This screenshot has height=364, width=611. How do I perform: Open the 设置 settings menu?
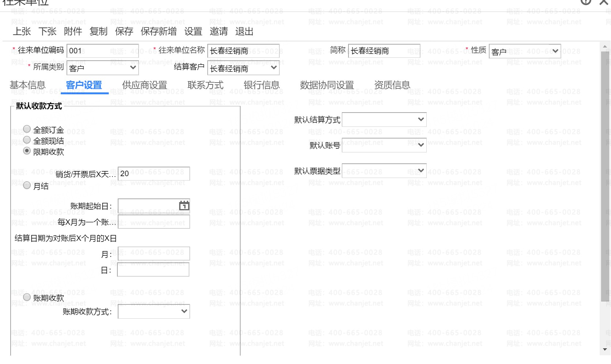pyautogui.click(x=193, y=31)
